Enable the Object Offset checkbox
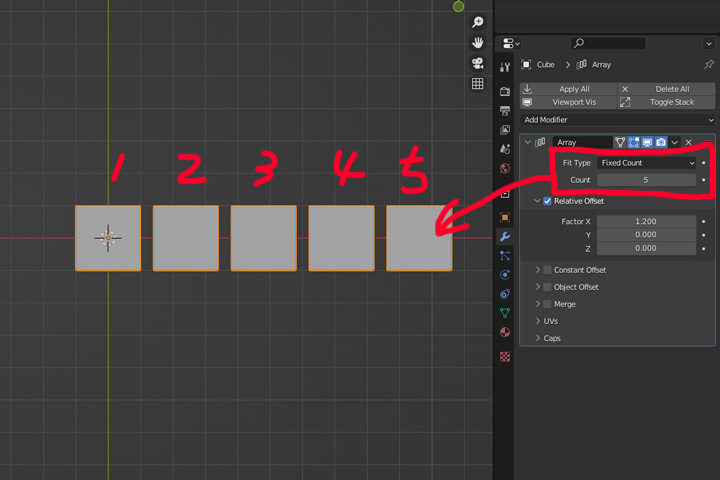720x480 pixels. 547,287
